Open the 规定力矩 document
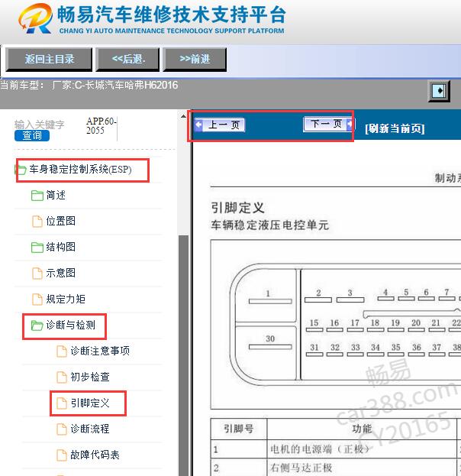This screenshot has width=461, height=476. (66, 299)
